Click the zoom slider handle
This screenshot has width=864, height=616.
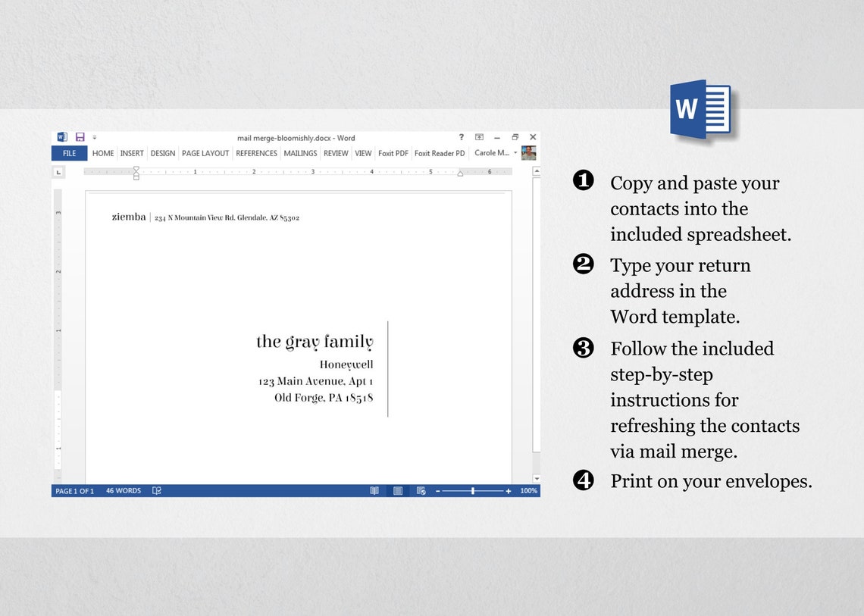point(473,490)
